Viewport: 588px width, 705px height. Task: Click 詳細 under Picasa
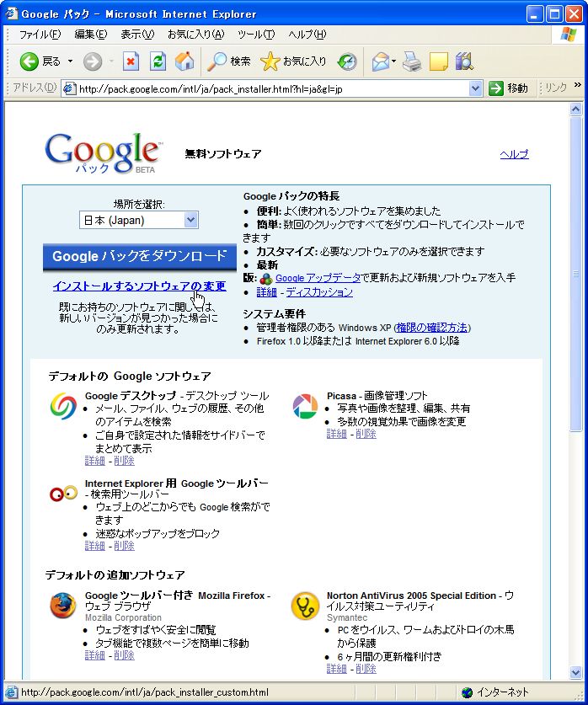[x=337, y=434]
